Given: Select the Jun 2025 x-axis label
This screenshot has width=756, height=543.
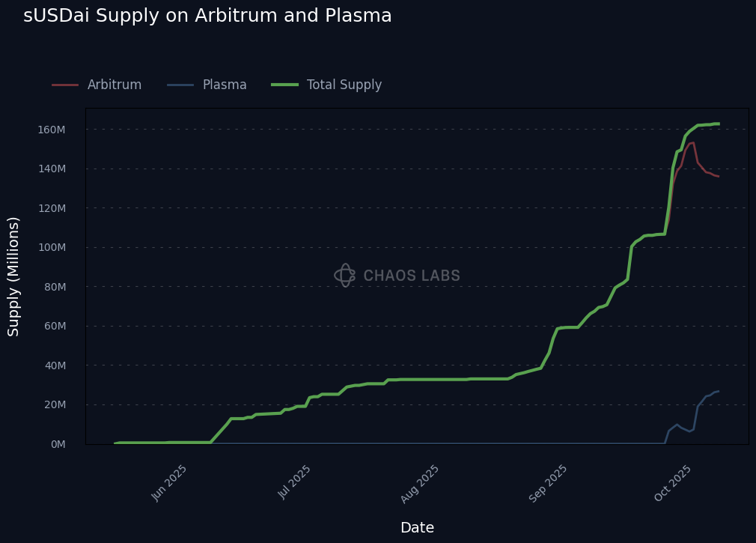Looking at the screenshot, I should pyautogui.click(x=170, y=483).
